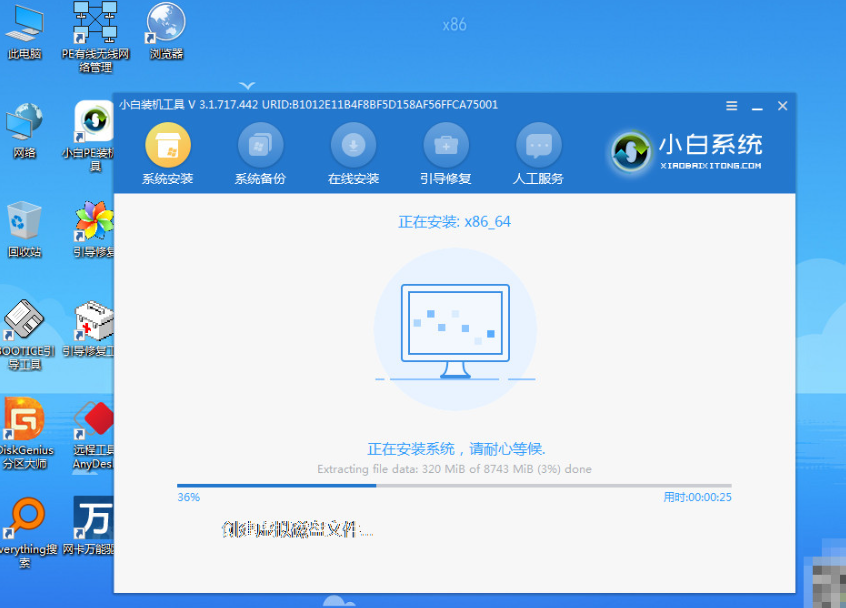Click the installation progress bar

(x=453, y=486)
